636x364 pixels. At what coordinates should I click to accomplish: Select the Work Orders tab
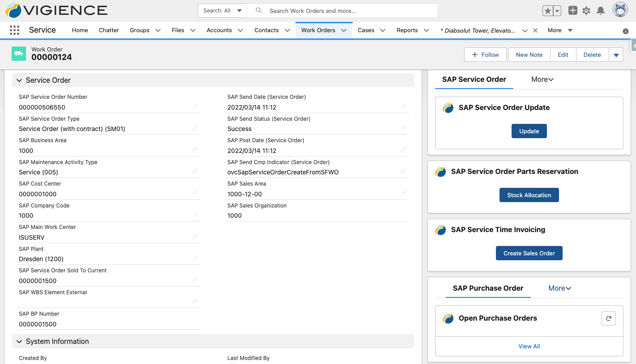(x=318, y=30)
